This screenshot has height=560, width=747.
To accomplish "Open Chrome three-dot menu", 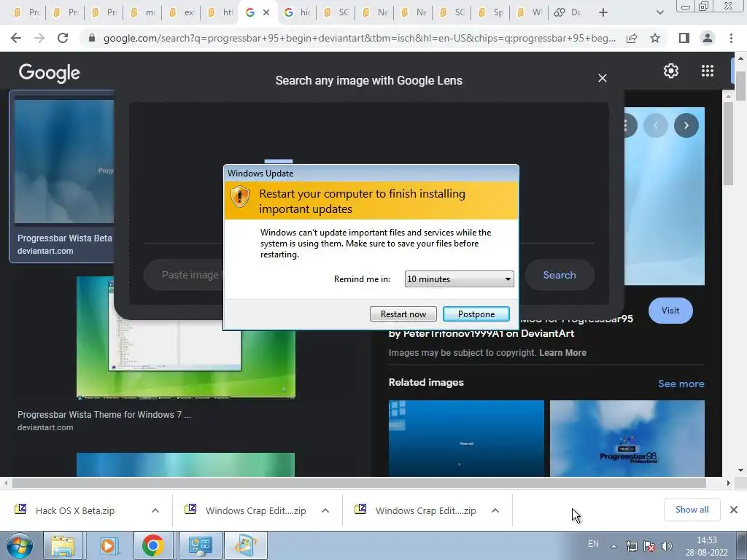I will 731,38.
